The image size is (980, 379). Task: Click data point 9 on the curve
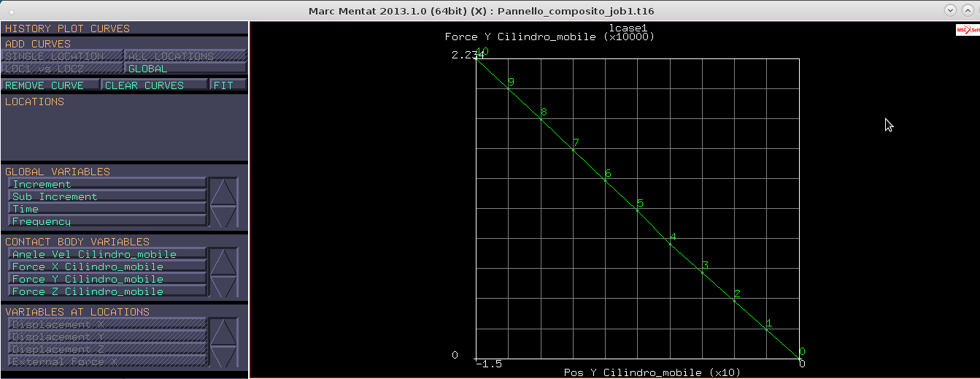[x=509, y=88]
